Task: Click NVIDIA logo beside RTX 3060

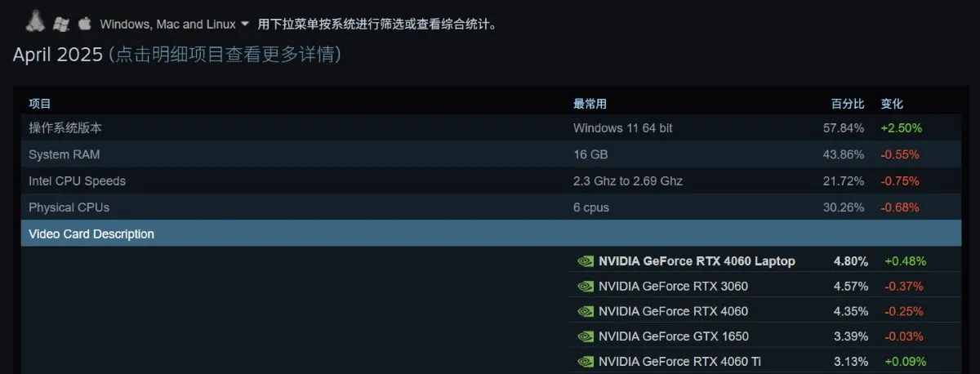Action: 586,287
